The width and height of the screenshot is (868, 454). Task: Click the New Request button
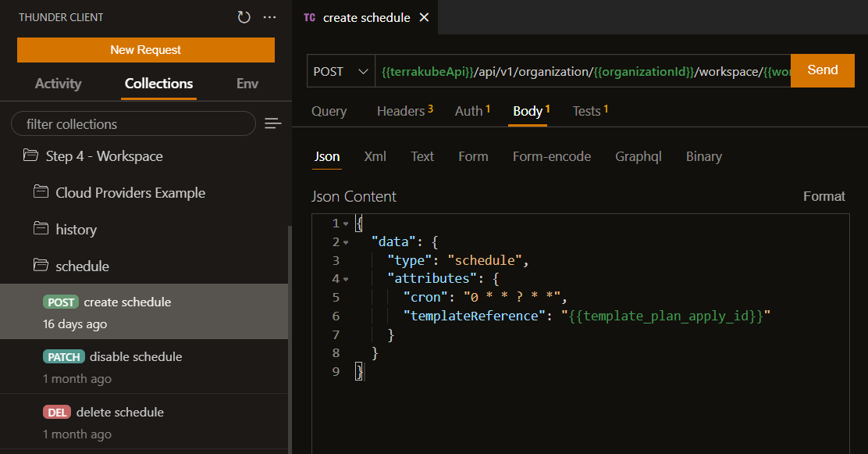tap(146, 50)
